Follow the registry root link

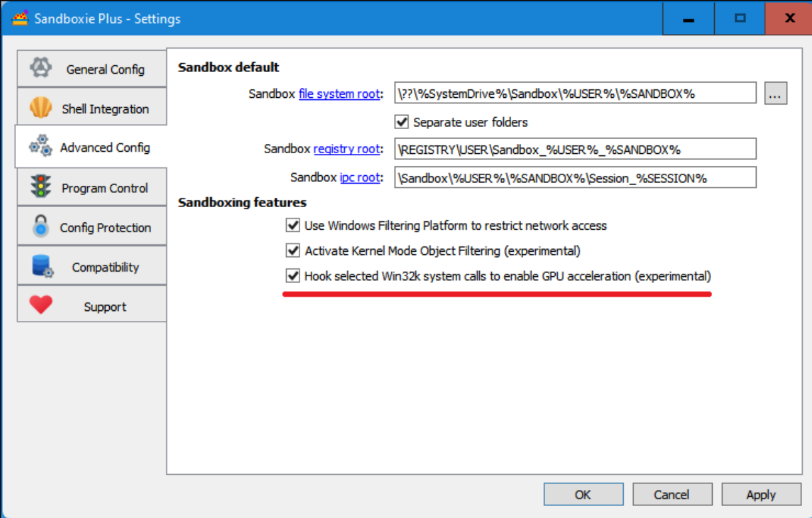point(347,148)
